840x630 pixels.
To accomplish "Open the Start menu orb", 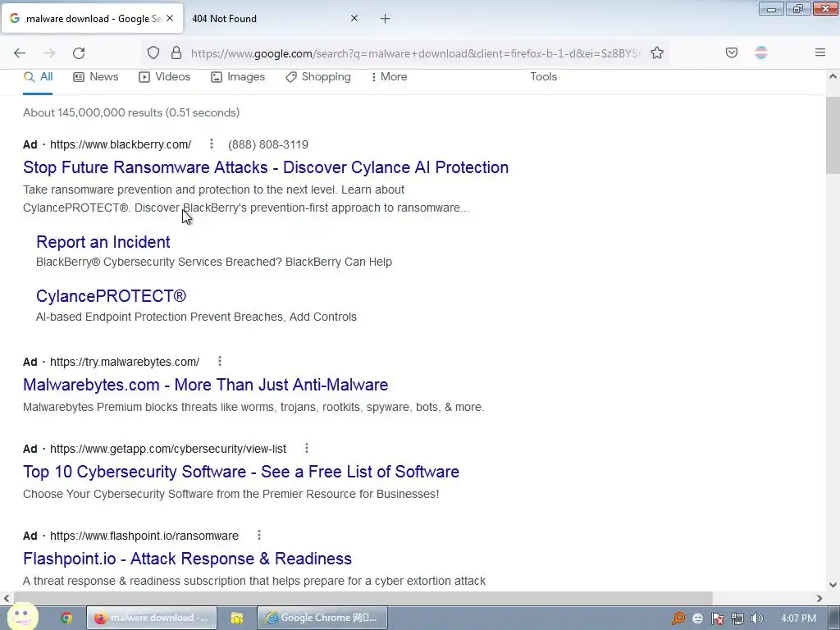I will [22, 617].
